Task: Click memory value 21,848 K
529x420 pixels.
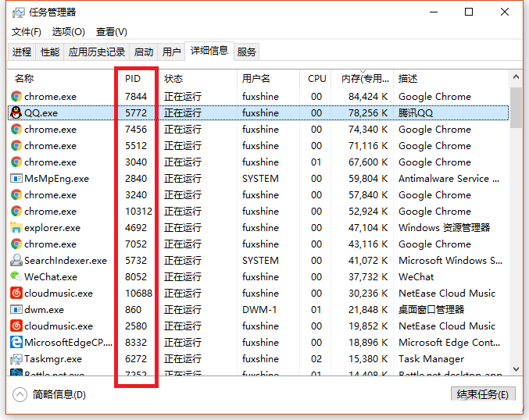Action: click(x=368, y=310)
